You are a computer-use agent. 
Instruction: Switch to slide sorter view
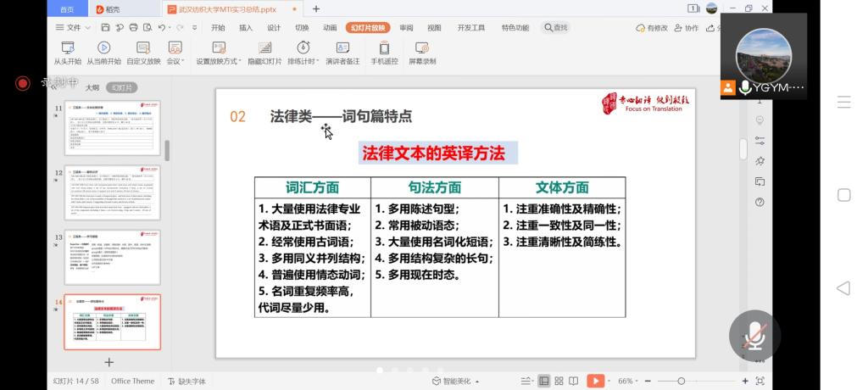559,382
